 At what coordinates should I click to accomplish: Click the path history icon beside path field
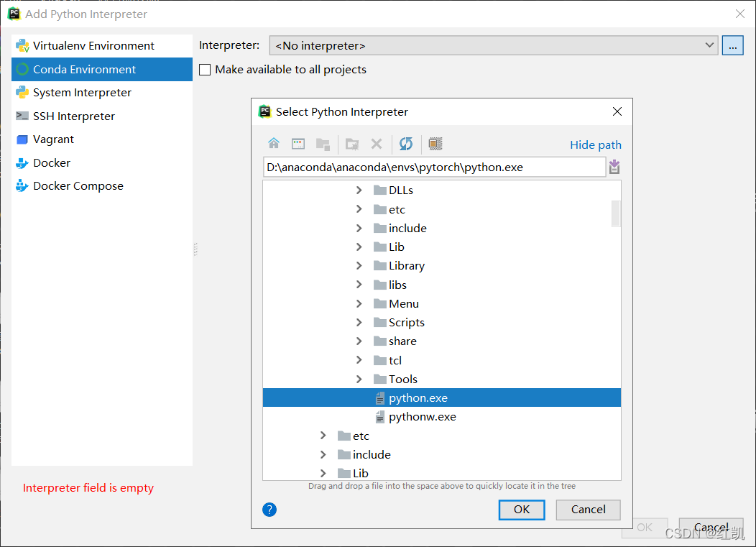tap(614, 167)
